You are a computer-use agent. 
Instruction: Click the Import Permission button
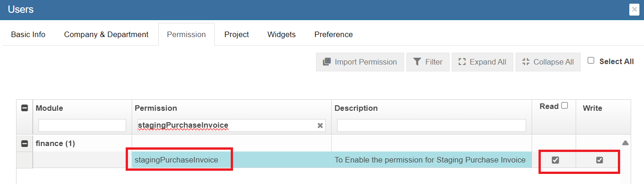[360, 62]
